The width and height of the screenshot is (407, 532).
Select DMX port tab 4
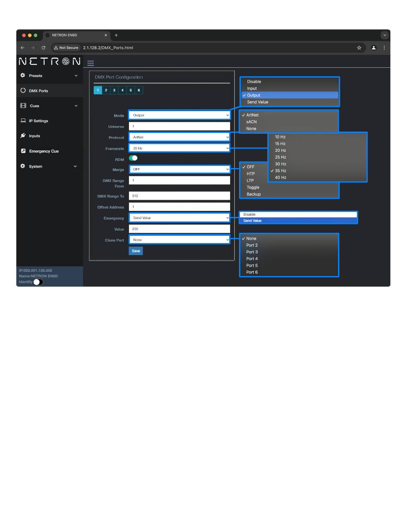[x=123, y=90]
